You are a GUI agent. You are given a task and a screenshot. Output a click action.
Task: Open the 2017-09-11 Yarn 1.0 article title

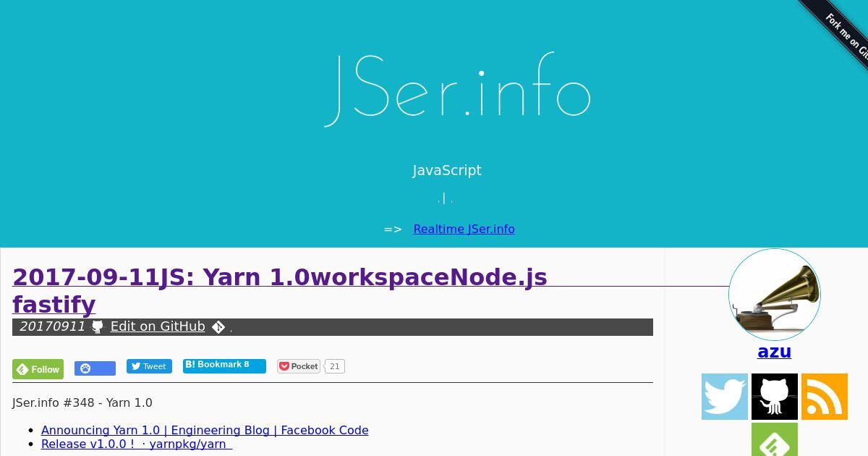click(280, 290)
